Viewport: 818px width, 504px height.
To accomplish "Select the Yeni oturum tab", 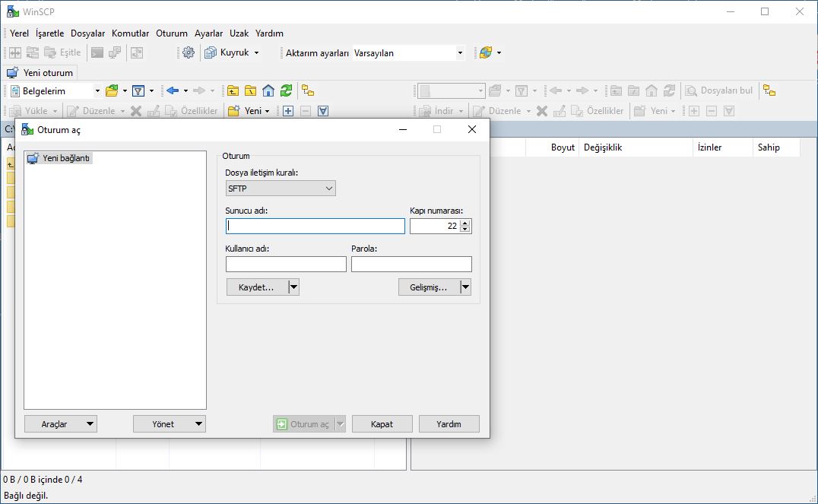I will point(40,72).
